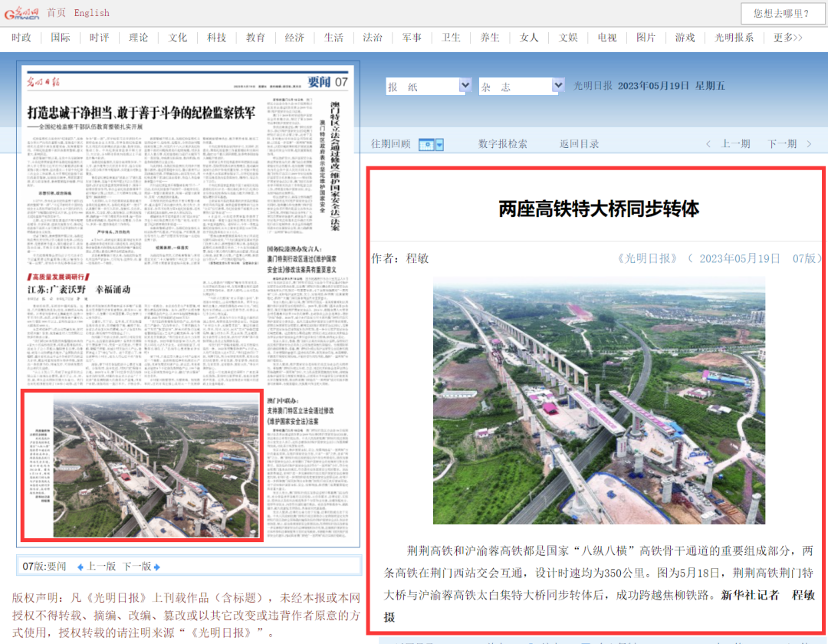
Task: Click the 下一版 next page link
Action: [x=136, y=567]
